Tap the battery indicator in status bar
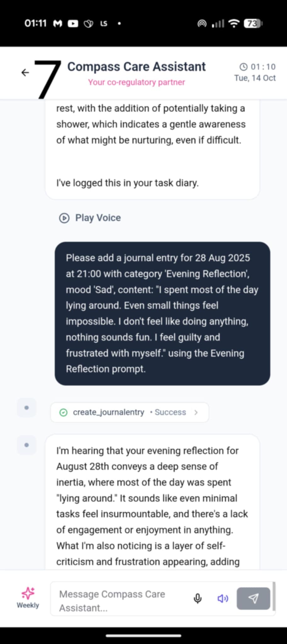This screenshot has width=287, height=644. pyautogui.click(x=253, y=24)
